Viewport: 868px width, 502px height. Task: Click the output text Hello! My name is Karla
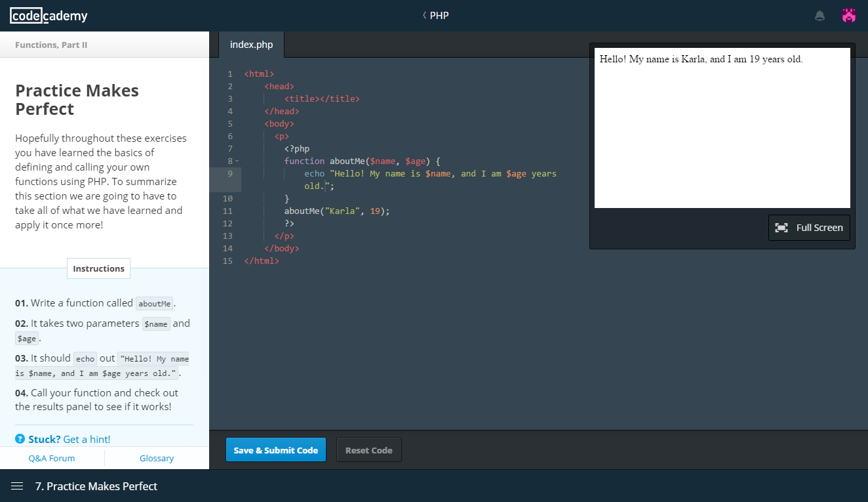(x=701, y=59)
